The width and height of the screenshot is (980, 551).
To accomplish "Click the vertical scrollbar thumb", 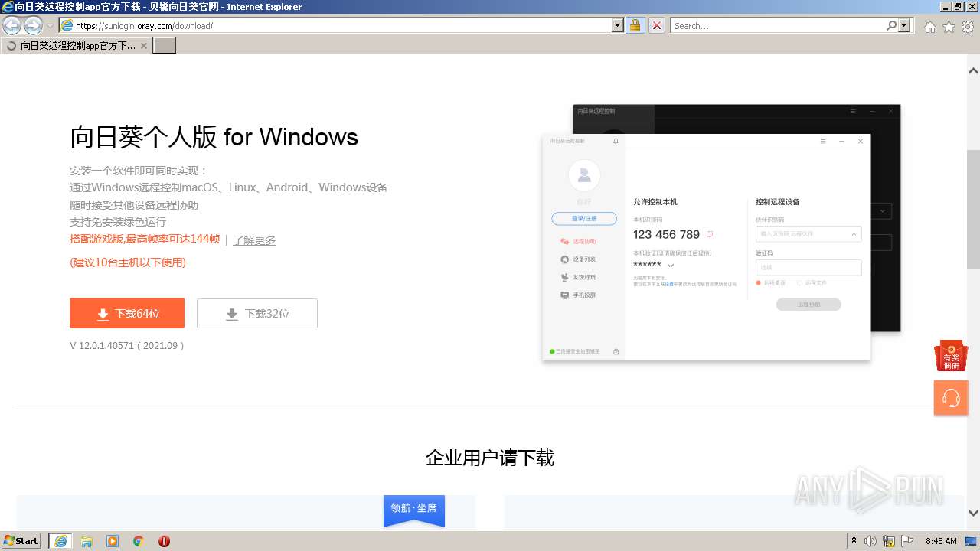I will (973, 209).
